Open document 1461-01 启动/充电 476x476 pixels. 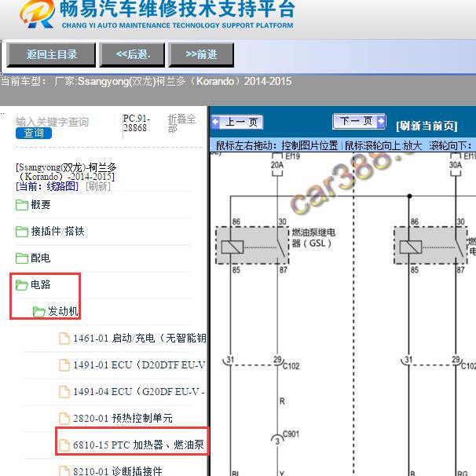(140, 339)
